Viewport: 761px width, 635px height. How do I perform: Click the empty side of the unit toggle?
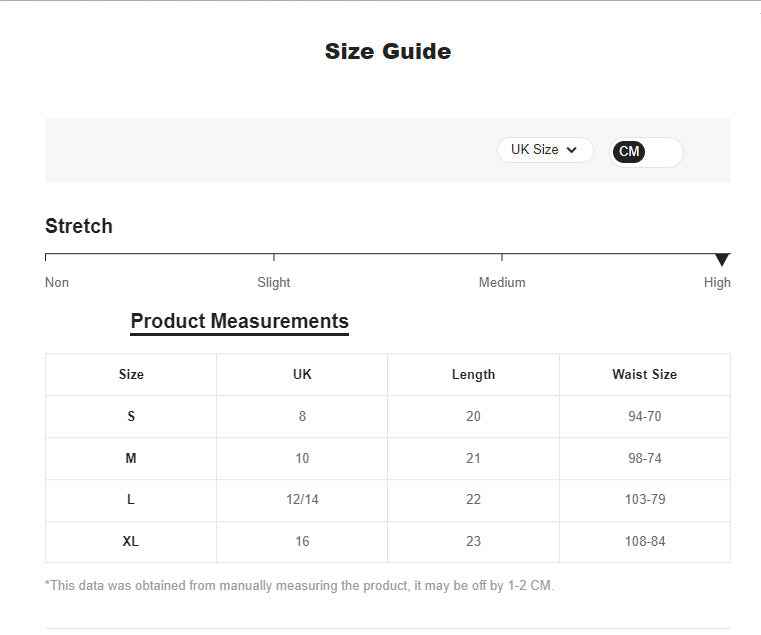coord(663,152)
